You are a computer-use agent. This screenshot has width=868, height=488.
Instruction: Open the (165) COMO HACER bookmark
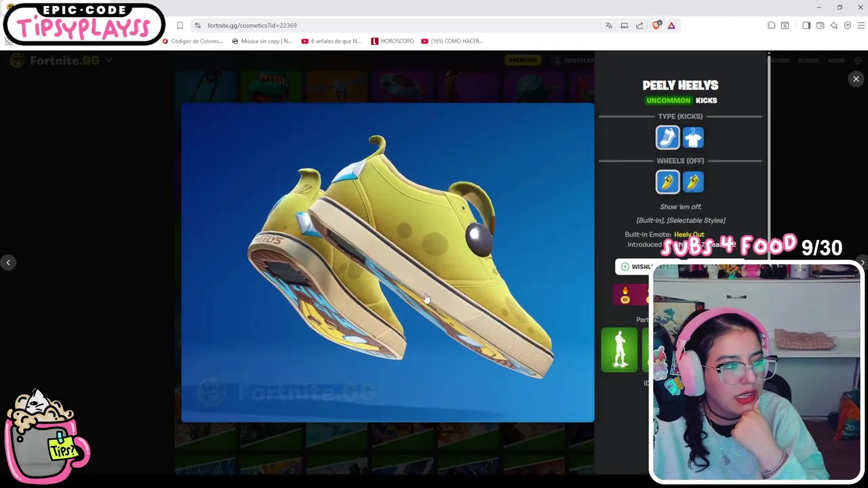452,41
